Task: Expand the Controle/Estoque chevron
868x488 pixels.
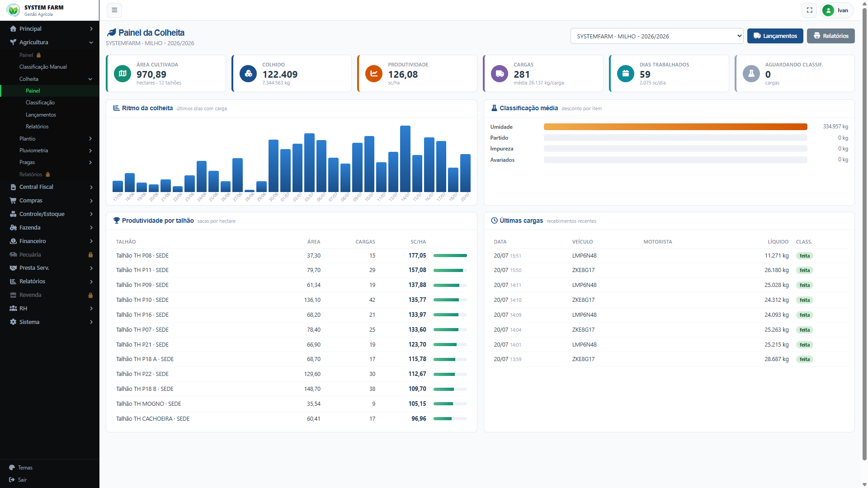Action: coord(91,214)
